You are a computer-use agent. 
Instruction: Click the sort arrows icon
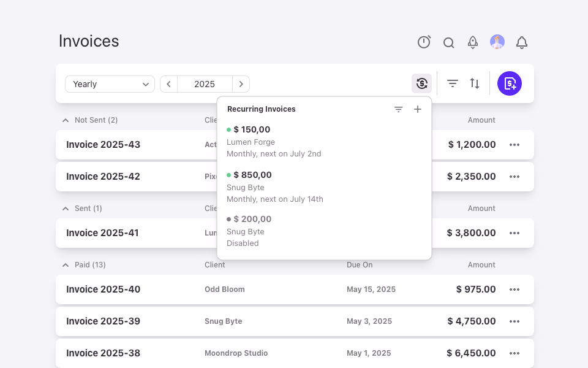(475, 83)
